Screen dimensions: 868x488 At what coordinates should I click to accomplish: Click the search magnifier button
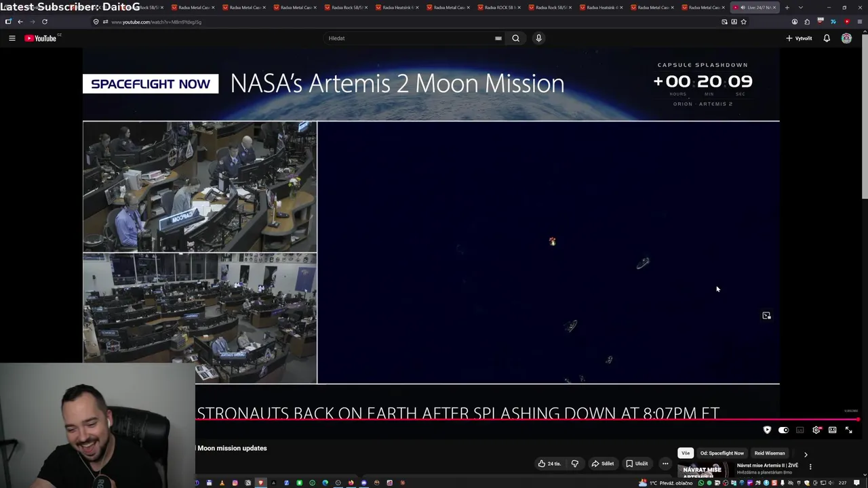click(515, 38)
